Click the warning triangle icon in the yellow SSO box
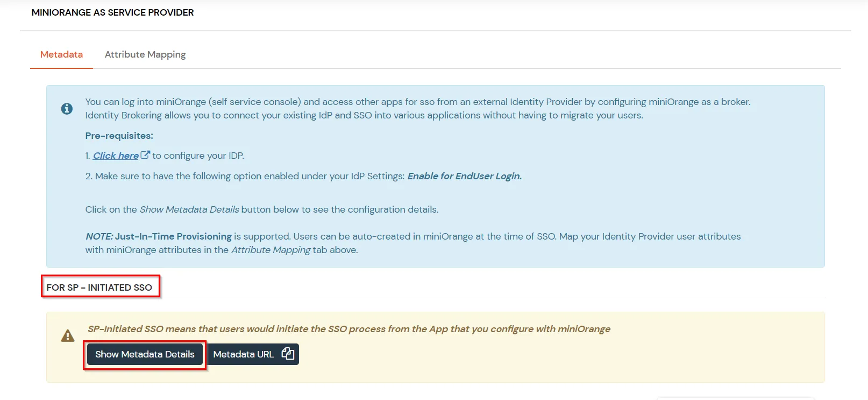 [x=68, y=336]
